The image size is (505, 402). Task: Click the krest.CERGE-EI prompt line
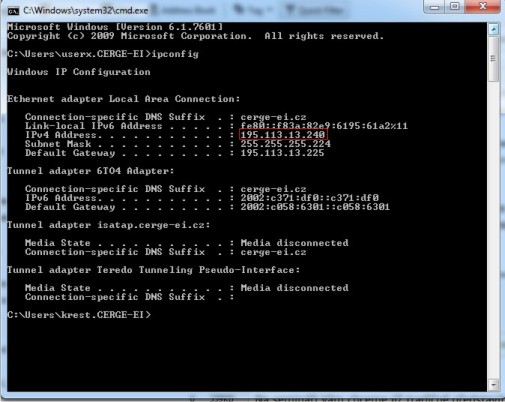coord(79,315)
